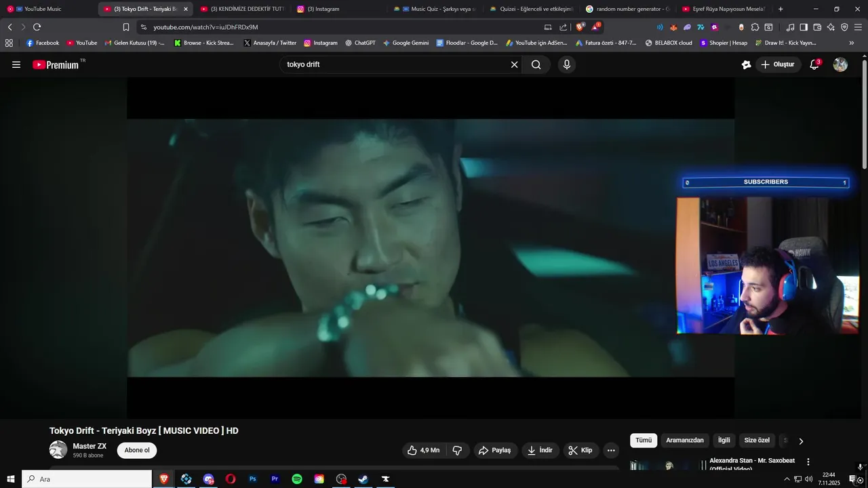This screenshot has height=488, width=868.
Task: Clear the 'tokyo drift' search text
Action: tap(514, 64)
